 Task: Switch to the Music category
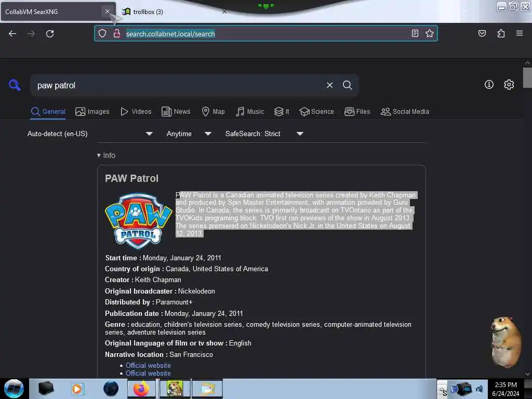250,112
